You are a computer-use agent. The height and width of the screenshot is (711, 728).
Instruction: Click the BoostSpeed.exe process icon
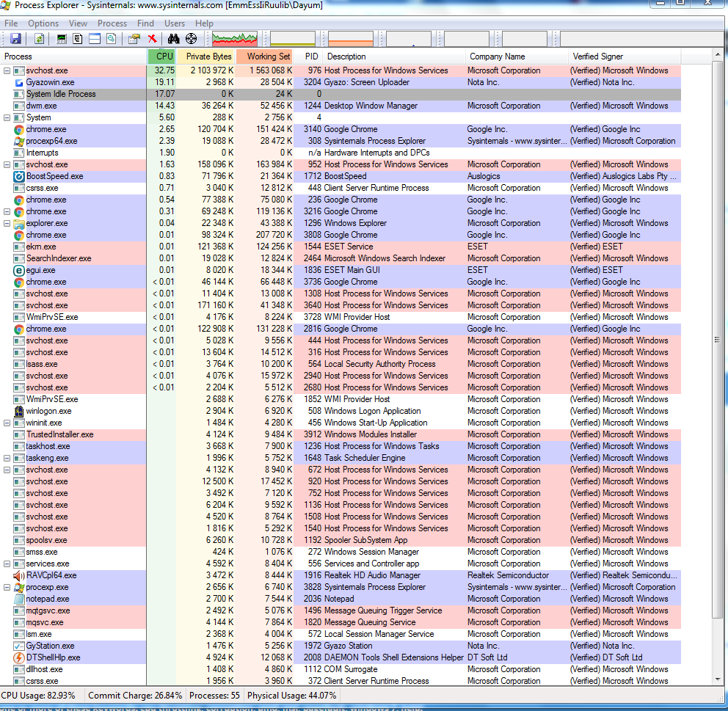(19, 176)
